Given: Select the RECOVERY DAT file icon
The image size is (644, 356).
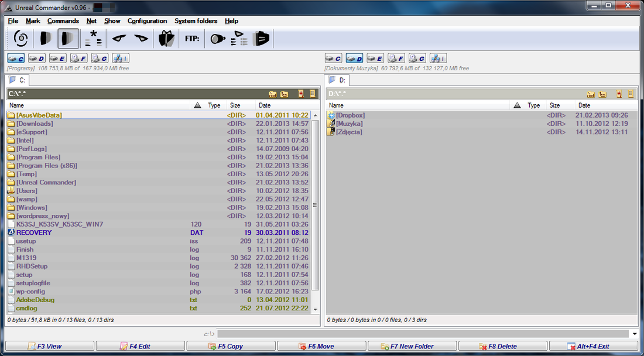Looking at the screenshot, I should pos(11,232).
